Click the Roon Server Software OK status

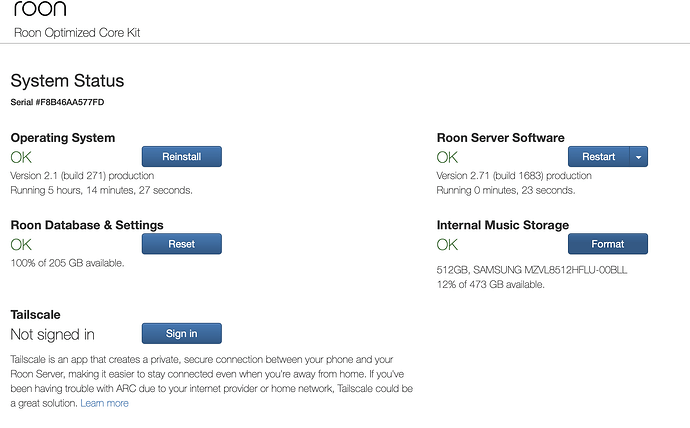coord(447,157)
